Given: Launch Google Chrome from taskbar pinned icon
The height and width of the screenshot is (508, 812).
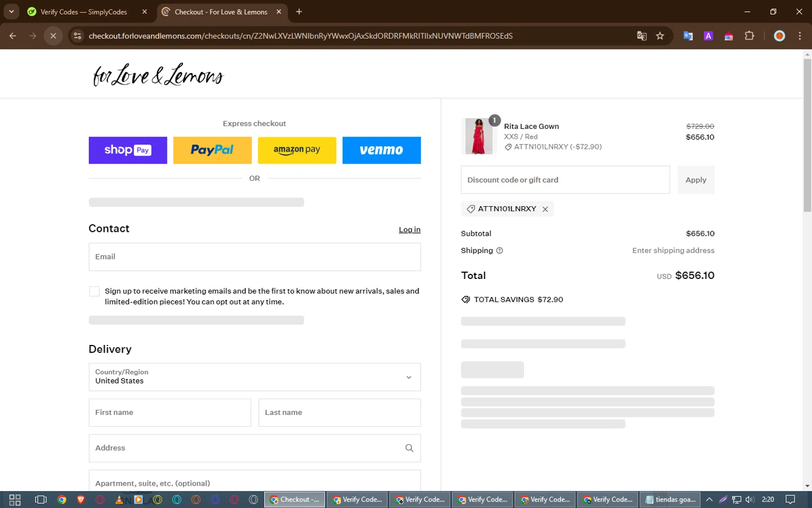Looking at the screenshot, I should click(x=62, y=499).
